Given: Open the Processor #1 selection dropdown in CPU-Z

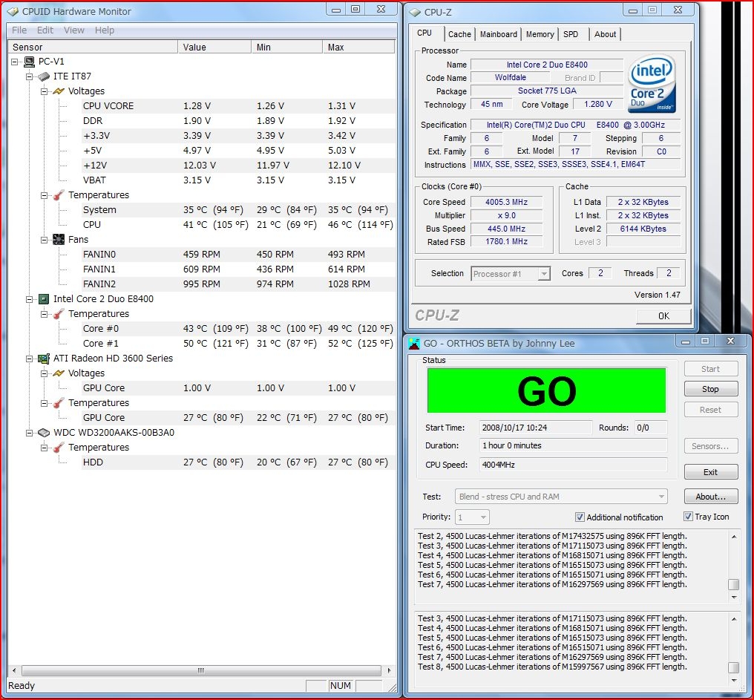Looking at the screenshot, I should (544, 274).
